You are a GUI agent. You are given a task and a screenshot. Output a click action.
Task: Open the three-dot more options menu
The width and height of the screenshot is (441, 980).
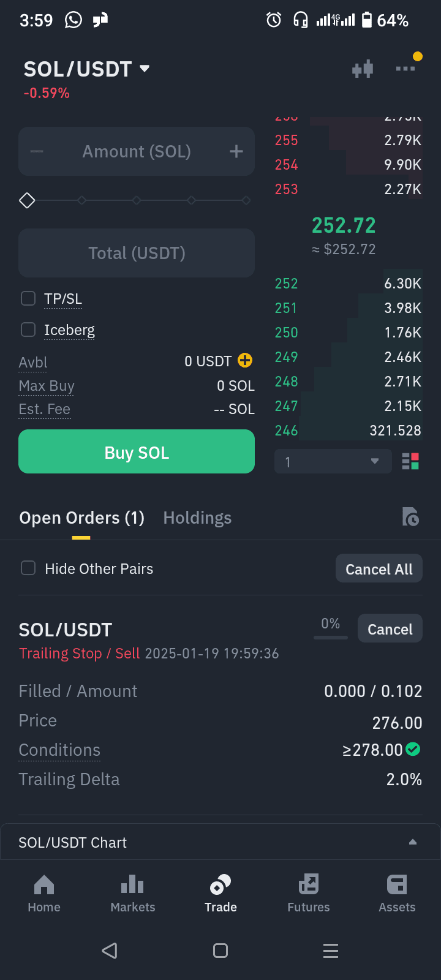click(405, 69)
